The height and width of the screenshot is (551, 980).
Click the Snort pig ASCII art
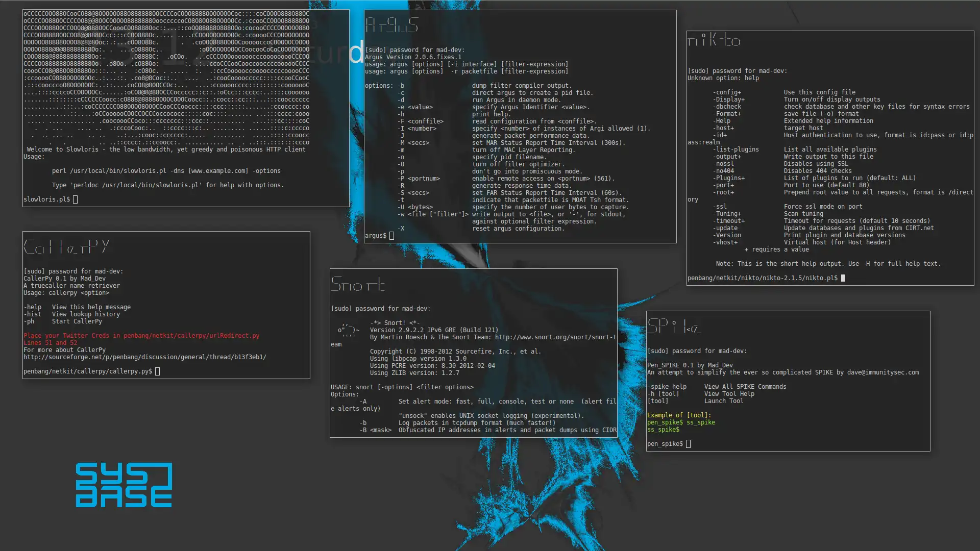pyautogui.click(x=348, y=330)
